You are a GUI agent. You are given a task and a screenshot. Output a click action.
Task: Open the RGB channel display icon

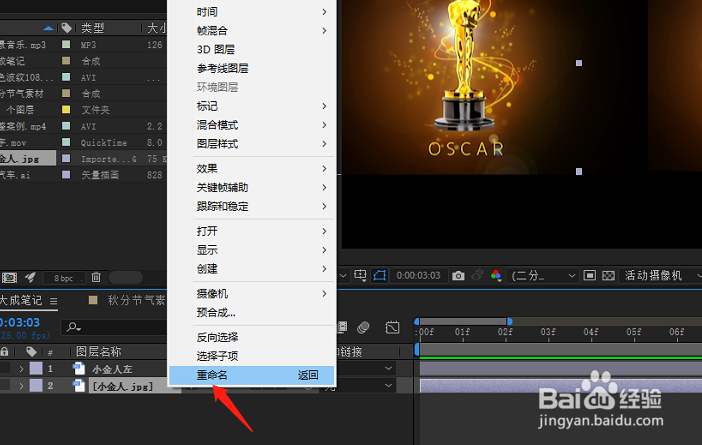point(496,275)
